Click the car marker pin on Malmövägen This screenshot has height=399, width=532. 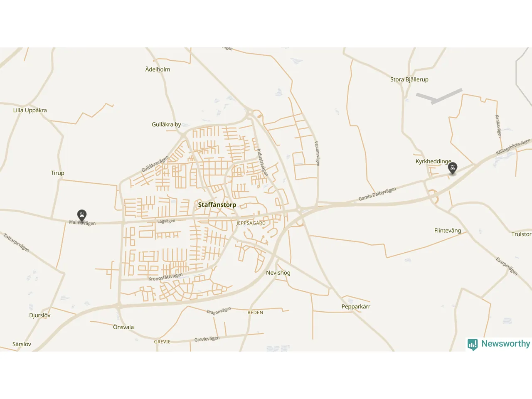[82, 215]
